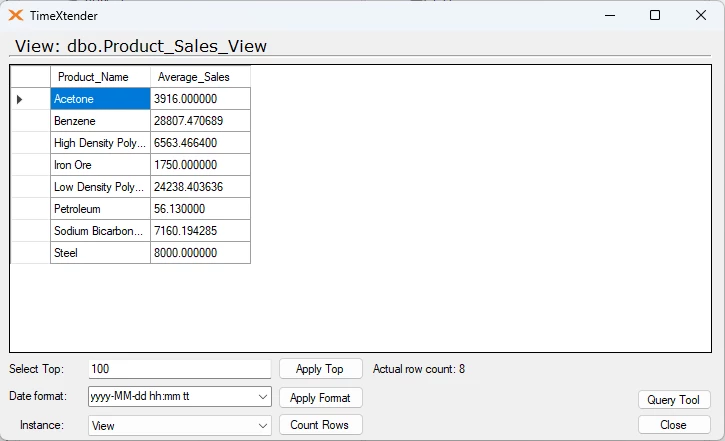Select the High Density Poly... cell
The width and height of the screenshot is (725, 441).
pos(100,143)
